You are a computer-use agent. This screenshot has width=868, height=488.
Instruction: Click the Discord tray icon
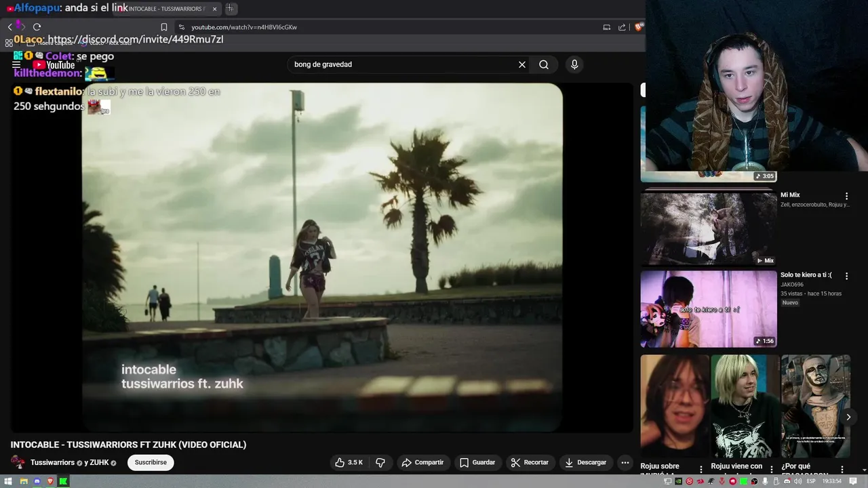tap(787, 481)
